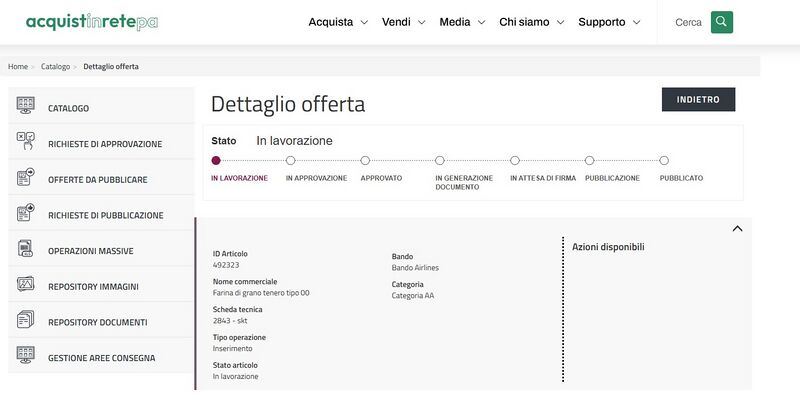This screenshot has width=800, height=404.
Task: Click the green search magnifier button
Action: click(x=721, y=22)
